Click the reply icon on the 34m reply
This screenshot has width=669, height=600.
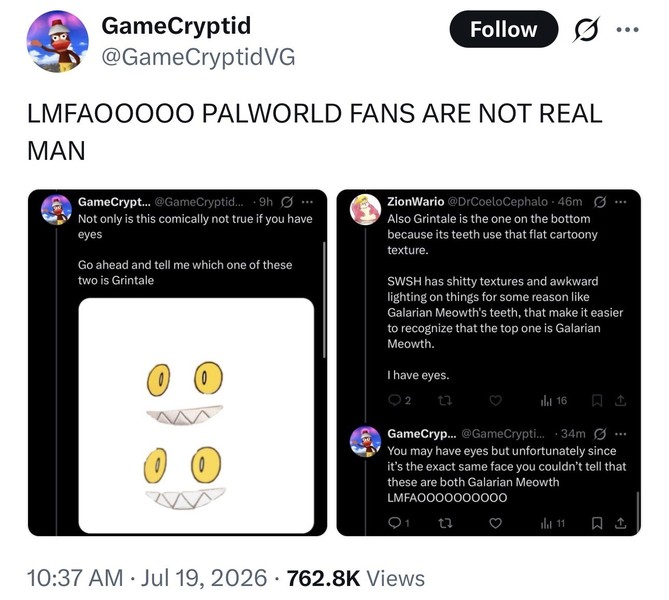(395, 523)
